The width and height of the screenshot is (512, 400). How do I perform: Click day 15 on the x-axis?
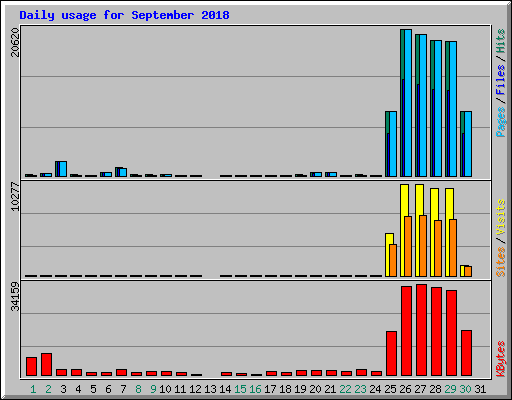tap(240, 389)
